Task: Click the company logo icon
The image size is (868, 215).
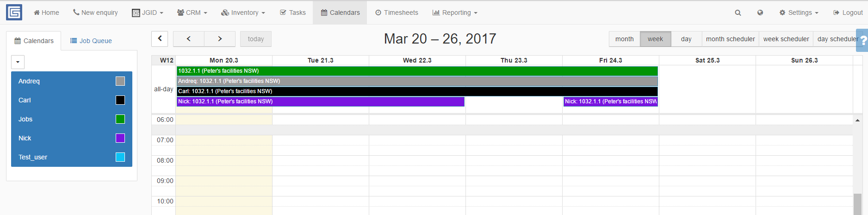Action: coord(14,13)
